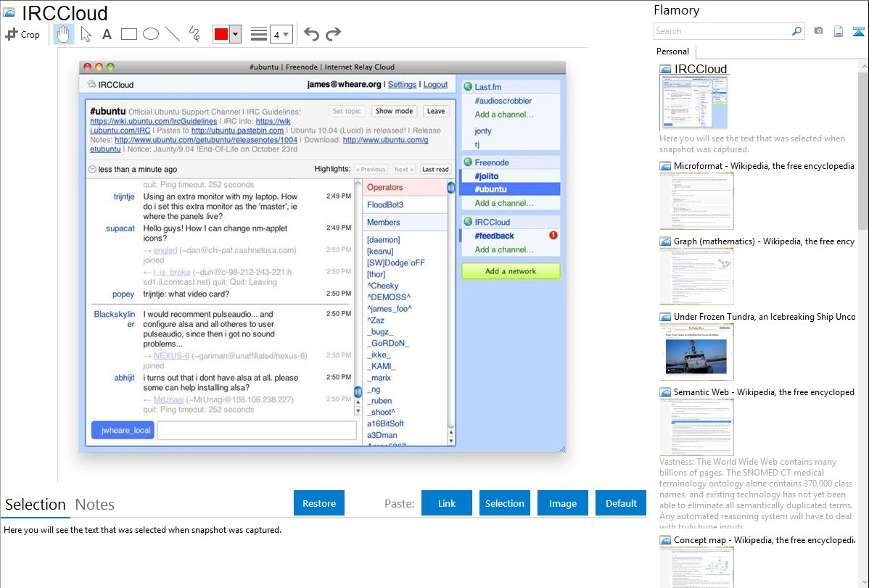
Task: Open the Personal tab
Action: (x=673, y=51)
